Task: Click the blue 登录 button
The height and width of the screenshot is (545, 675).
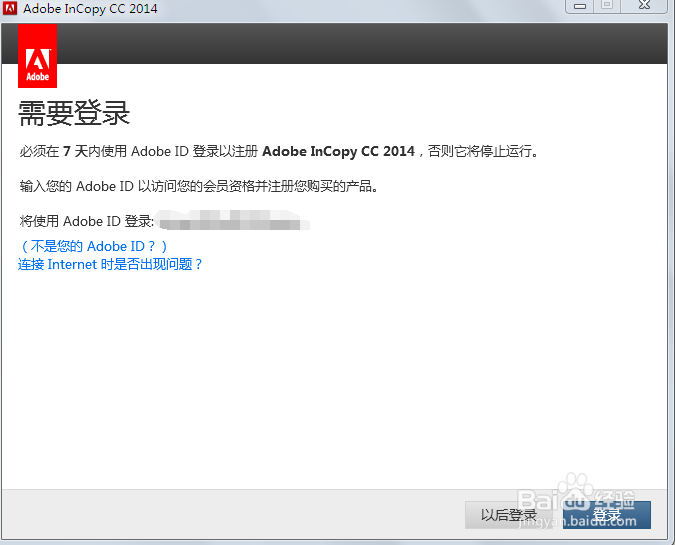Action: 607,515
